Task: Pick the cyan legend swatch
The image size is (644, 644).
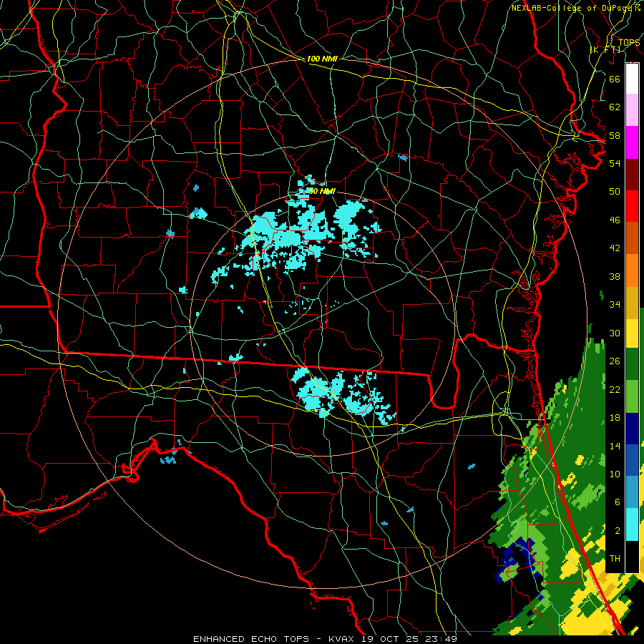Action: [x=632, y=525]
